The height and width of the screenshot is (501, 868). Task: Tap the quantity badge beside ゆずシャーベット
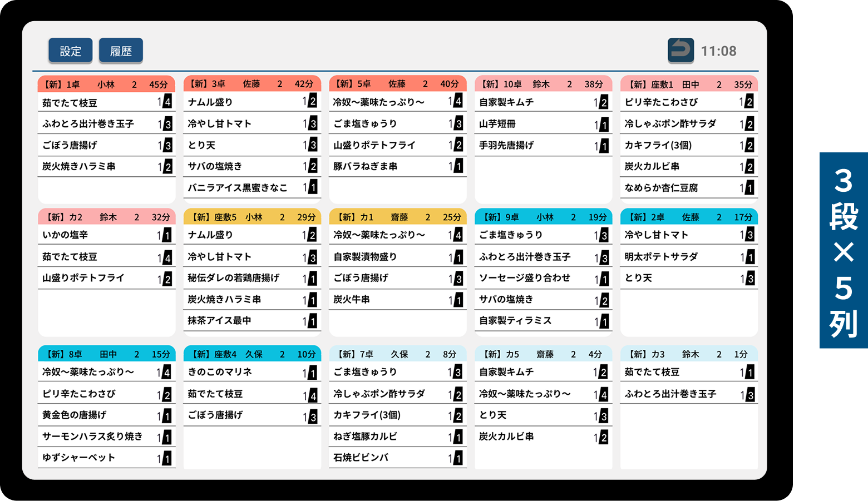click(x=166, y=458)
